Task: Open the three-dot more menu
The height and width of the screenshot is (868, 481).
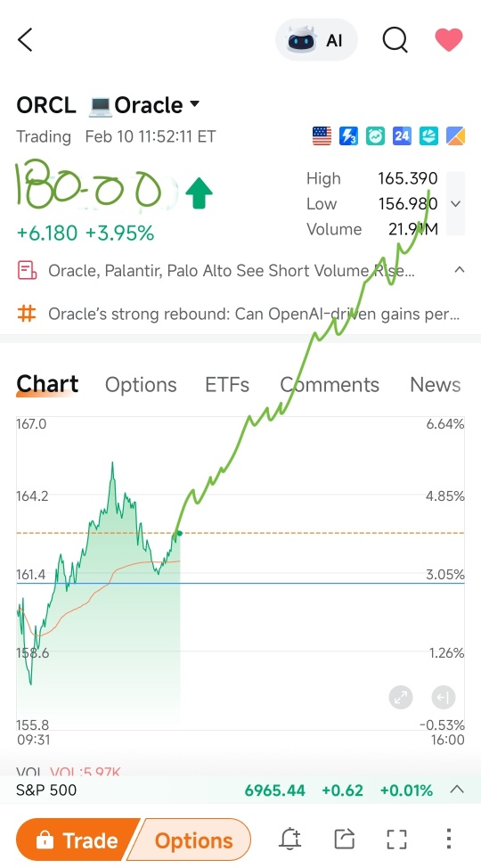Action: pos(449,839)
